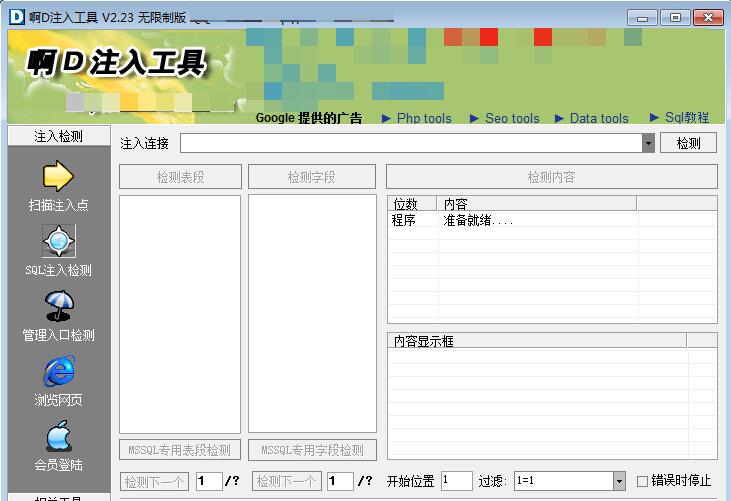Open the 过滤 1=1 dropdown arrow
731x501 pixels.
[x=619, y=481]
